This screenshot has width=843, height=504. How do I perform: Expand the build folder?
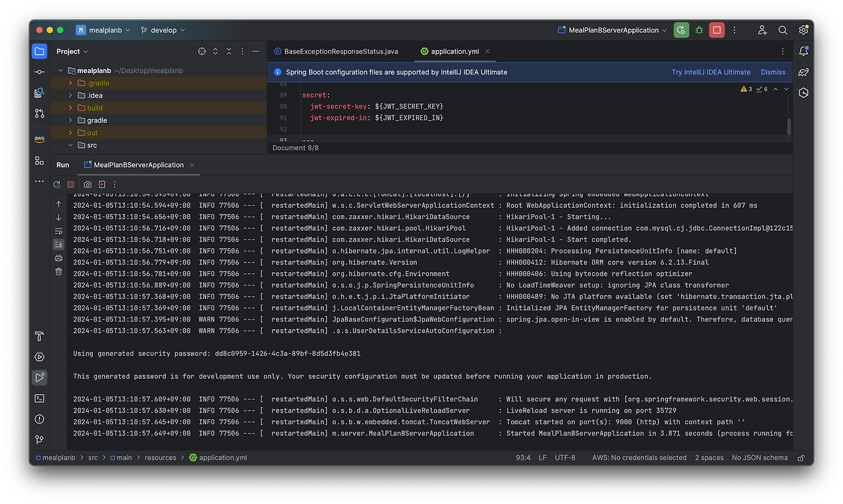[x=70, y=108]
